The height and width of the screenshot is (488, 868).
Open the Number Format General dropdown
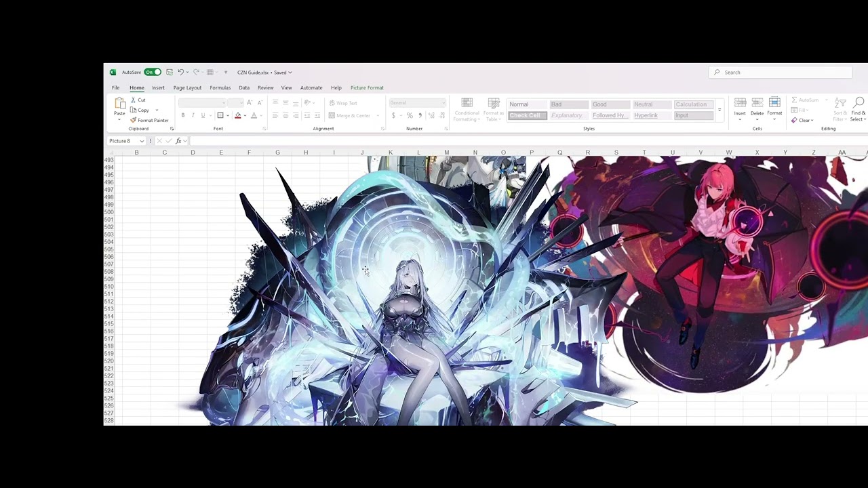(418, 103)
